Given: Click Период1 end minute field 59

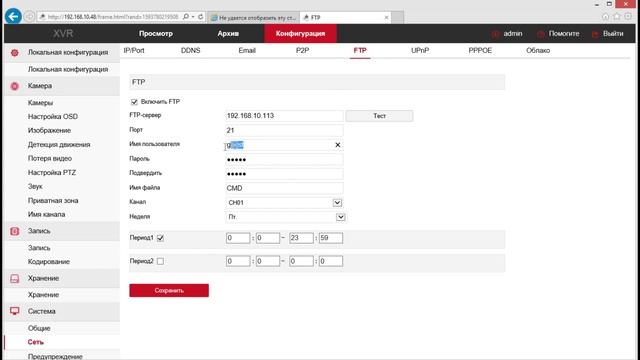Looking at the screenshot, I should click(331, 238).
